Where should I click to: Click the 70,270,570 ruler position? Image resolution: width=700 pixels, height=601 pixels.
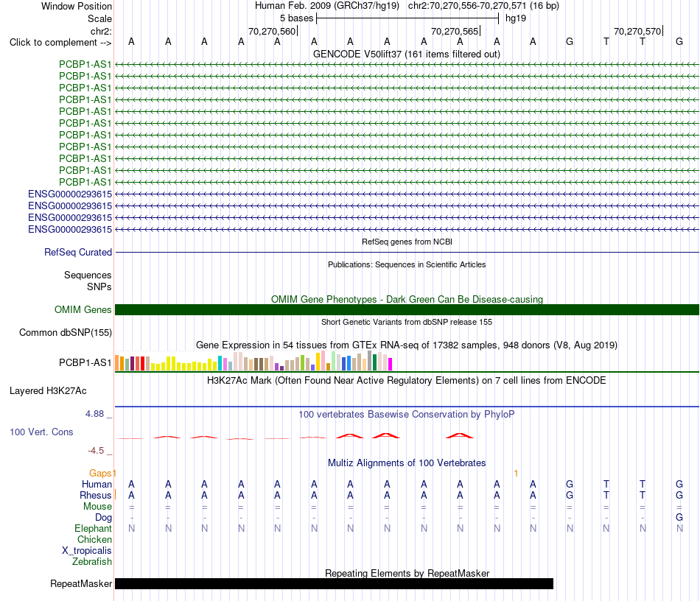tap(637, 31)
